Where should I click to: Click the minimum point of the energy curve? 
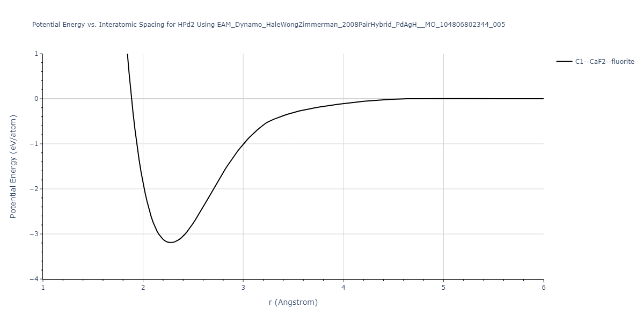click(x=170, y=243)
